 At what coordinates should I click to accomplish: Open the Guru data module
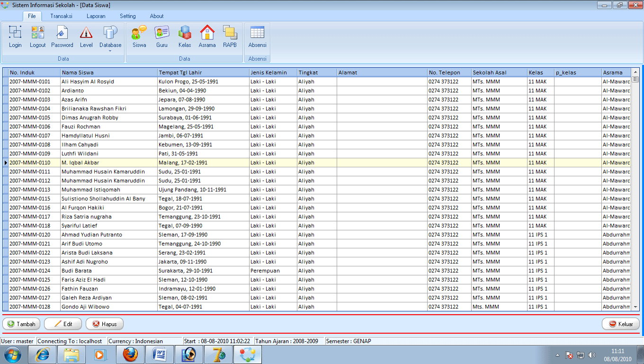click(x=162, y=36)
